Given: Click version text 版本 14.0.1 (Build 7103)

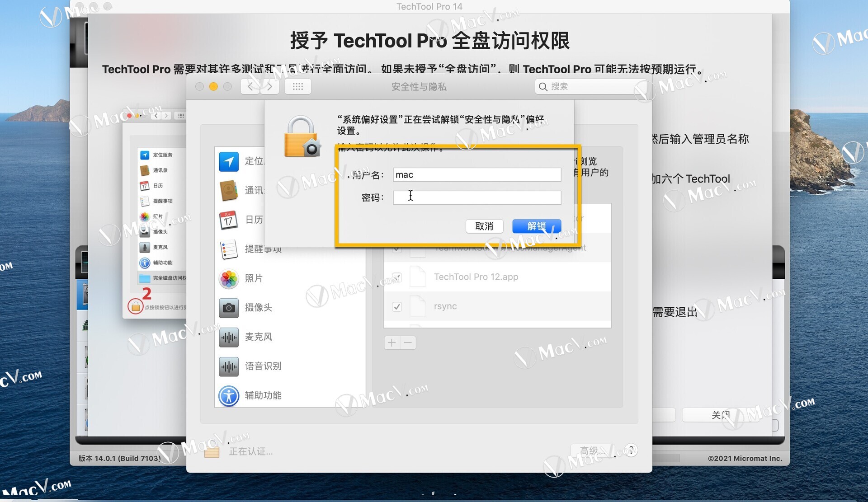Looking at the screenshot, I should coord(119,458).
